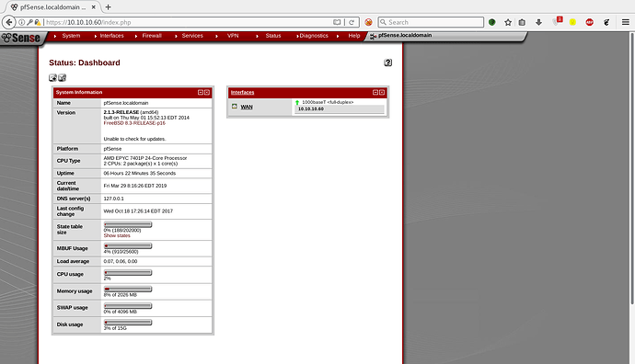Go back with browser back arrow
The width and height of the screenshot is (635, 364).
coord(9,22)
